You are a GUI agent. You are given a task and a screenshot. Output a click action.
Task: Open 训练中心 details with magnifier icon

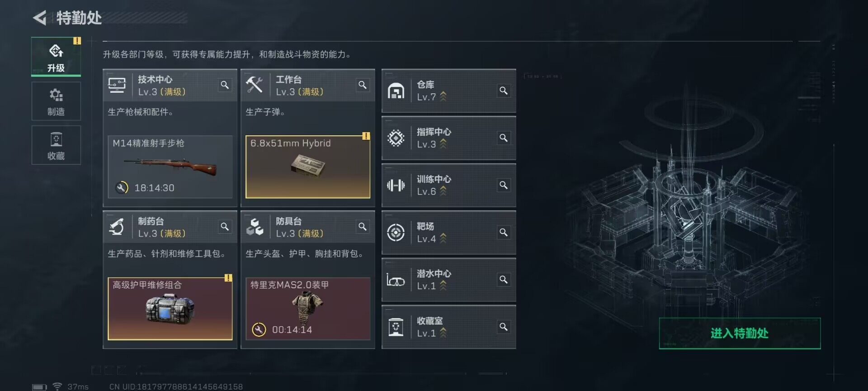[x=504, y=186]
